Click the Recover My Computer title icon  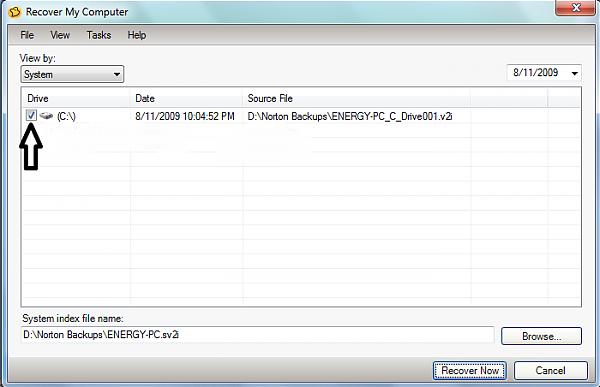pos(15,12)
